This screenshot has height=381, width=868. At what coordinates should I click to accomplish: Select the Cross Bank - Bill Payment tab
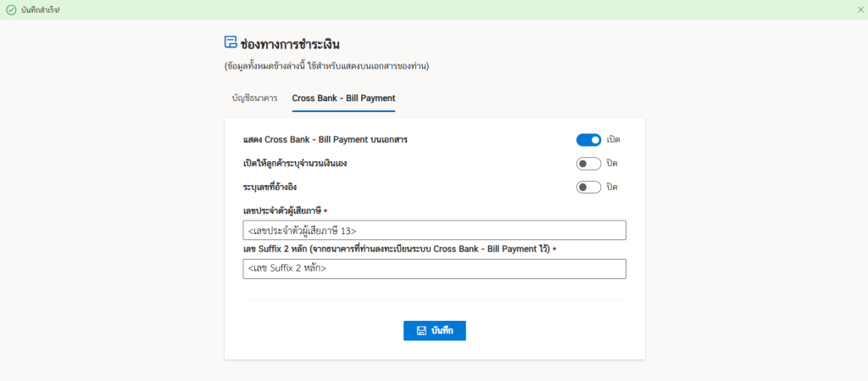[344, 98]
